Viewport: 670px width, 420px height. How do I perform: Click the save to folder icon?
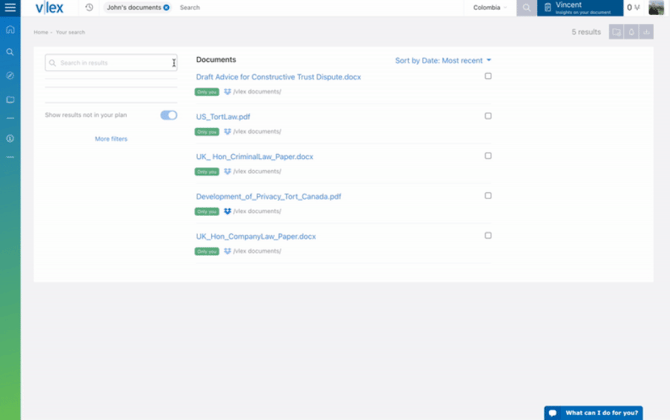[x=616, y=32]
